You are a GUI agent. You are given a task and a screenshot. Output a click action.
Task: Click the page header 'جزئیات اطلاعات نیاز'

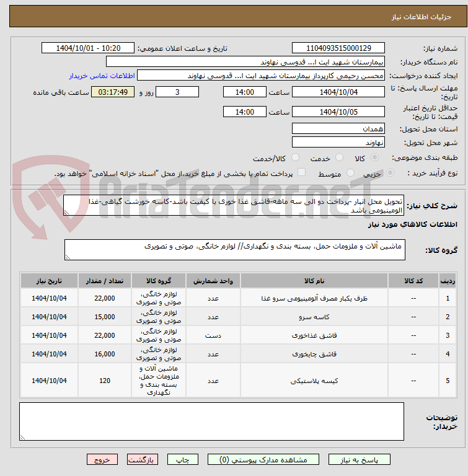422,17
